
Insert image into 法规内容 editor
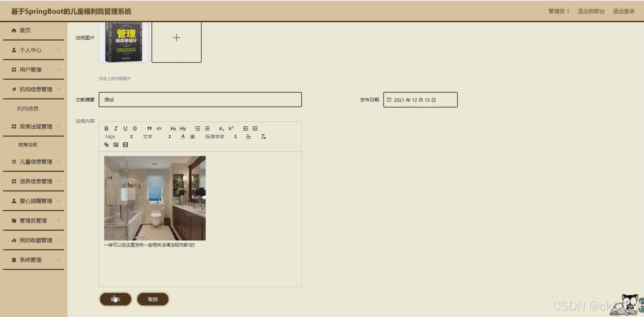coord(116,145)
